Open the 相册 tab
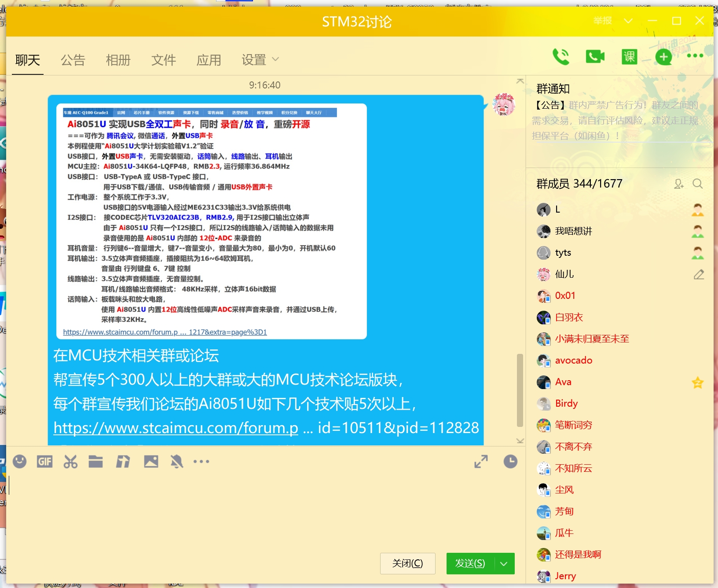 click(x=118, y=60)
